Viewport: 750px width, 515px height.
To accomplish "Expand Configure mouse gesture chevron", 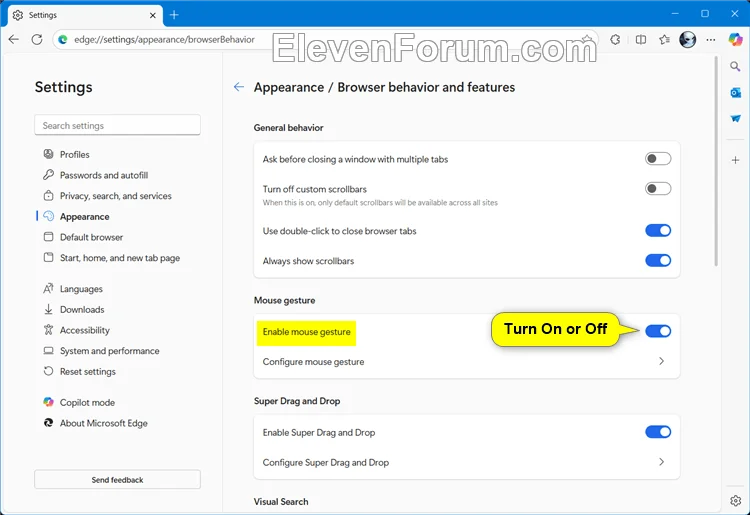I will click(x=662, y=361).
